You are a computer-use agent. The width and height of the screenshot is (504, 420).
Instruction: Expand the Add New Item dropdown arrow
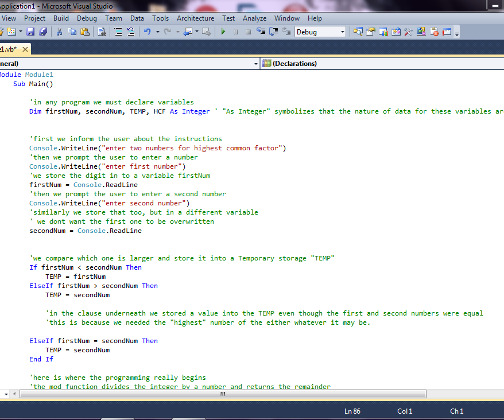point(21,32)
